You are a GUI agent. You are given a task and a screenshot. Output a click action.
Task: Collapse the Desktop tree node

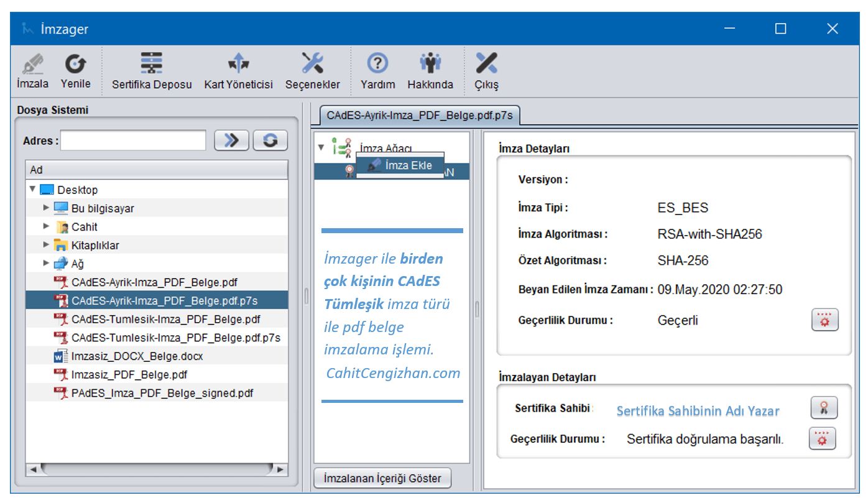(32, 189)
